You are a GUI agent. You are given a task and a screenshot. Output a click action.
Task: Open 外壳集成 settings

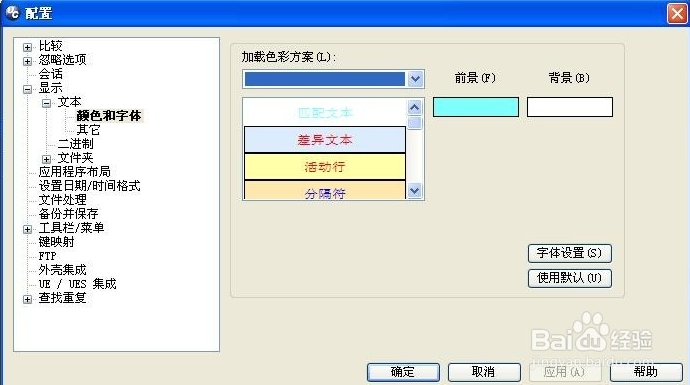pos(62,270)
